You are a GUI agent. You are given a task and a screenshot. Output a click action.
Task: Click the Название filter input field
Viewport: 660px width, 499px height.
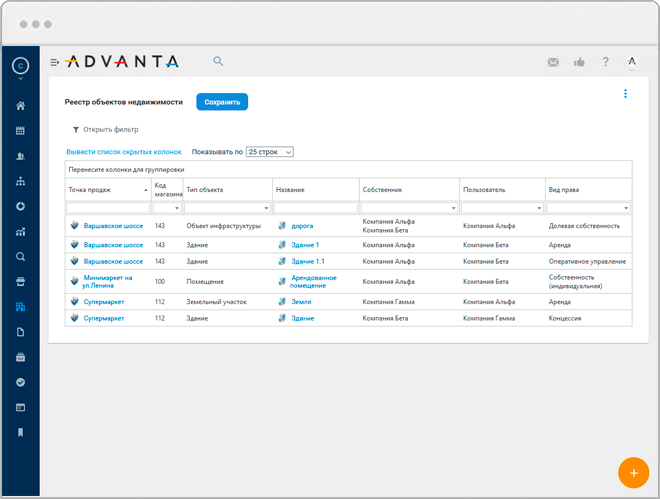(316, 208)
